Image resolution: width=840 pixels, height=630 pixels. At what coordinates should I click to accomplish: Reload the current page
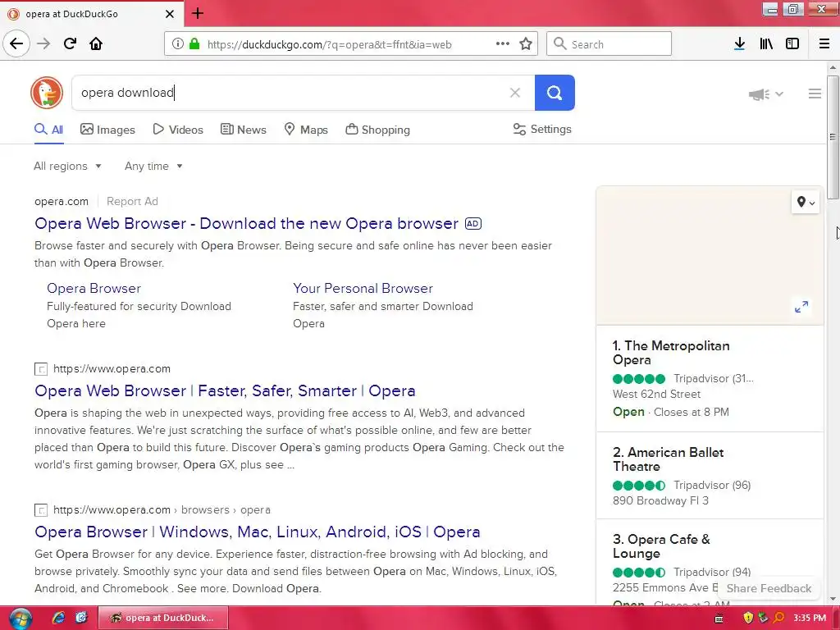(70, 43)
